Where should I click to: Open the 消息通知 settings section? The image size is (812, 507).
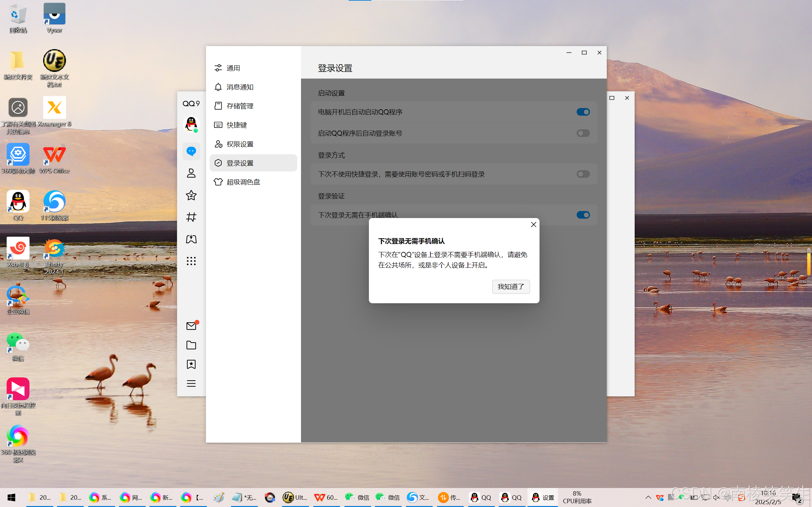click(x=239, y=87)
